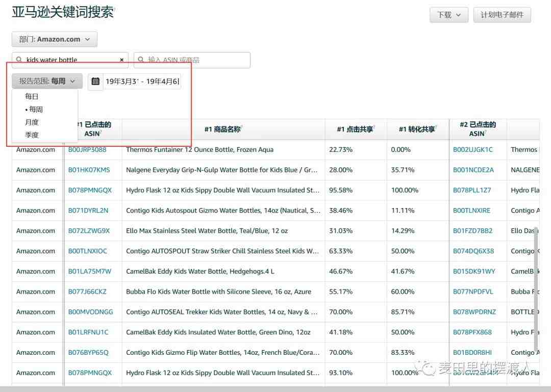This screenshot has height=392, width=551.
Task: Select the 'Contigo AUTOSEAL Trekker Kids' product name
Action: (x=222, y=312)
